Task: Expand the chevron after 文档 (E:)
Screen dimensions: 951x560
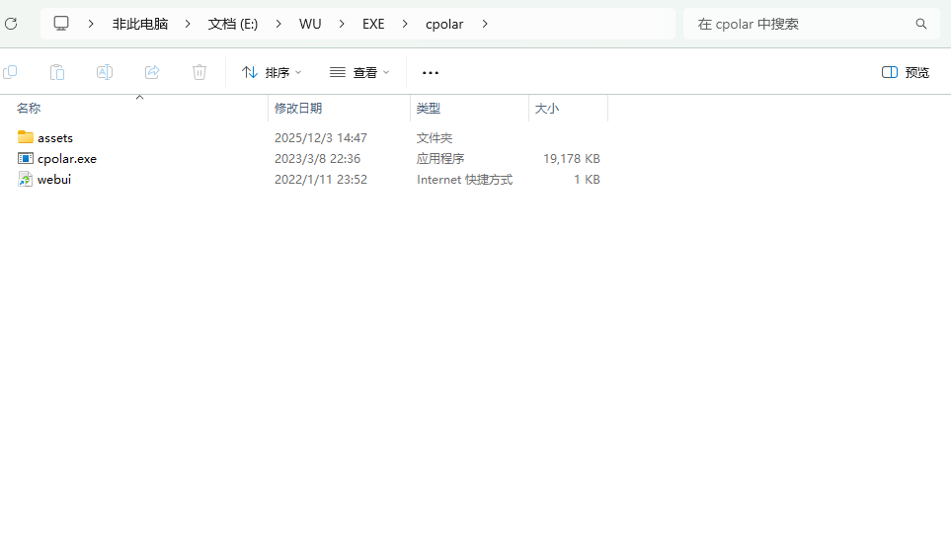Action: (278, 24)
